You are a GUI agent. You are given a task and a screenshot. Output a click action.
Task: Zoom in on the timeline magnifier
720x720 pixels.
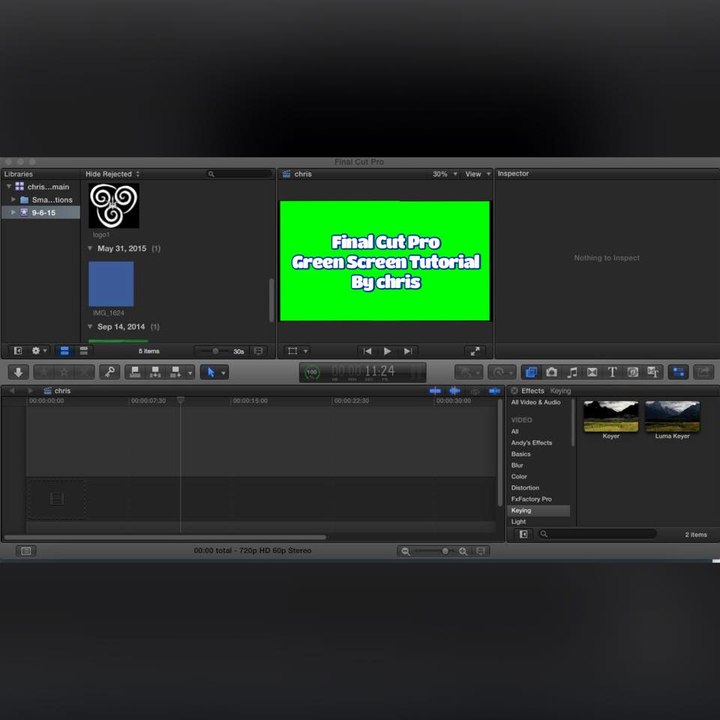point(463,551)
